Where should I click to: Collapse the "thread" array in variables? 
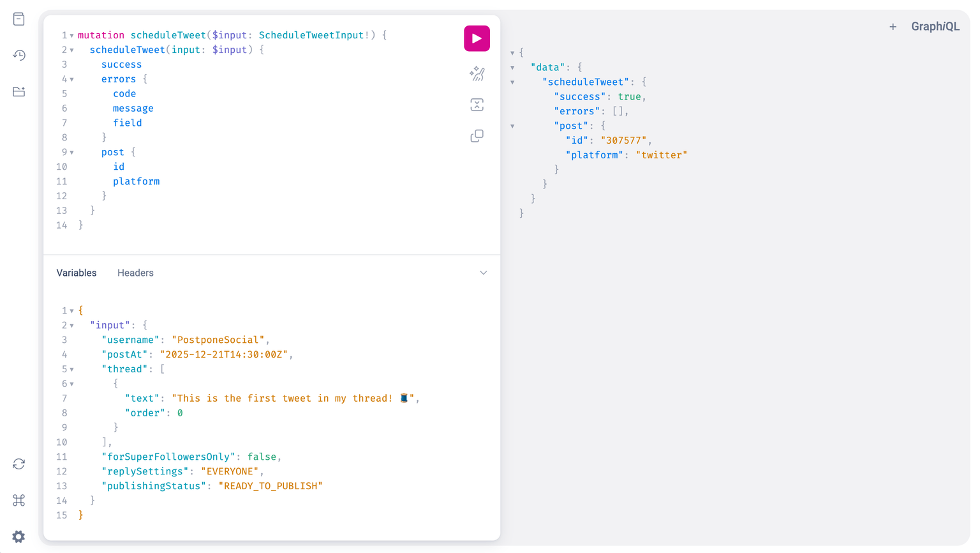click(72, 370)
